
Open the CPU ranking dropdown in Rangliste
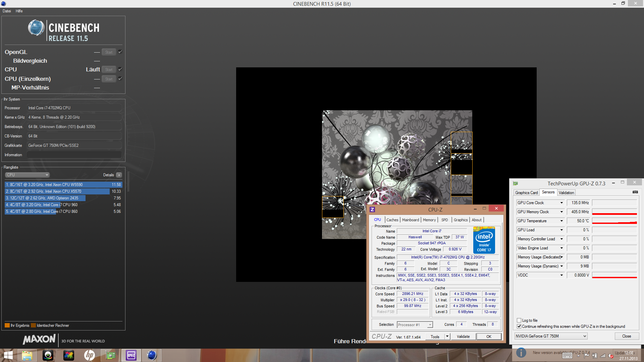tap(28, 175)
